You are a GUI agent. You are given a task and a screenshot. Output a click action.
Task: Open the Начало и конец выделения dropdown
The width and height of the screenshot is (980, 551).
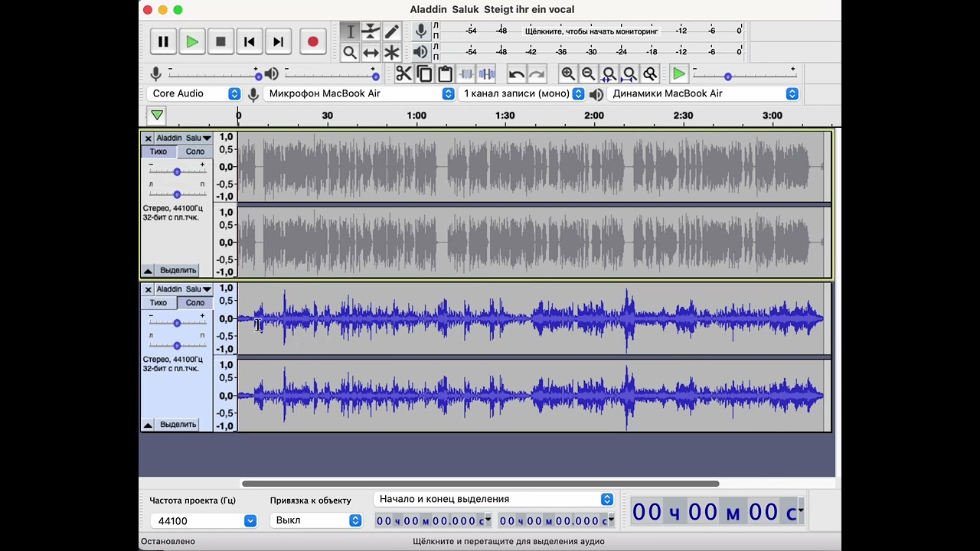pos(494,499)
